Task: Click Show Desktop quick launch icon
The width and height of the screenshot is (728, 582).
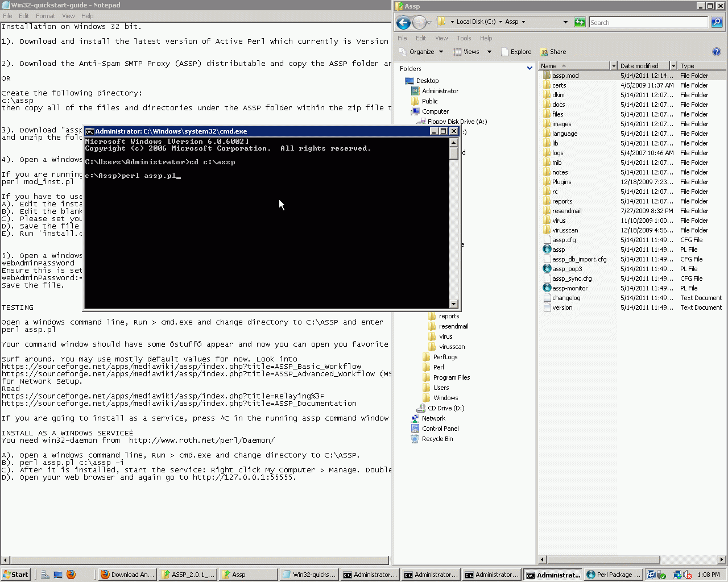Action: (58, 575)
